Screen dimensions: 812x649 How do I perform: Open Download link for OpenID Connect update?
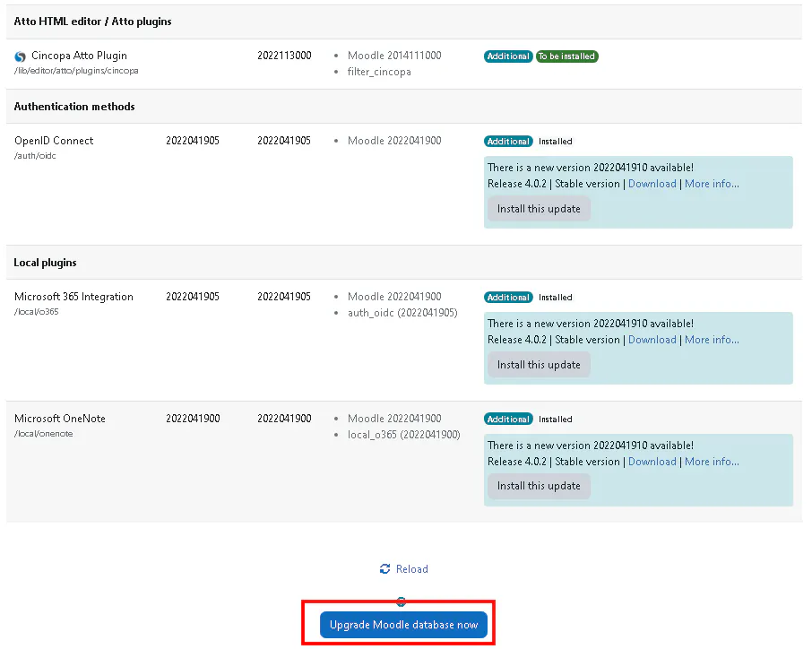[652, 184]
